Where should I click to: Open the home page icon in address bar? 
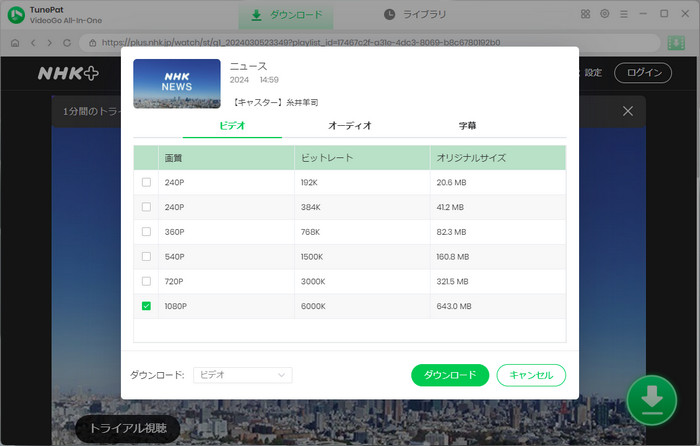tap(15, 43)
